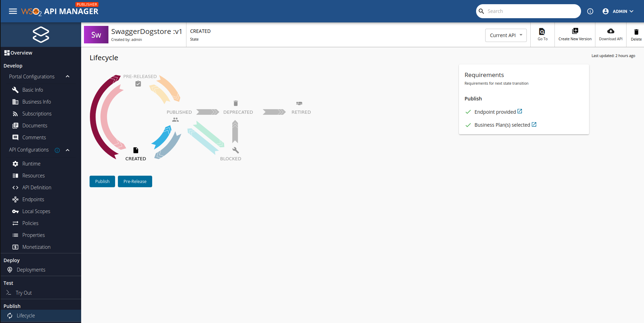
Task: Click the Created by: admin text
Action: [127, 40]
